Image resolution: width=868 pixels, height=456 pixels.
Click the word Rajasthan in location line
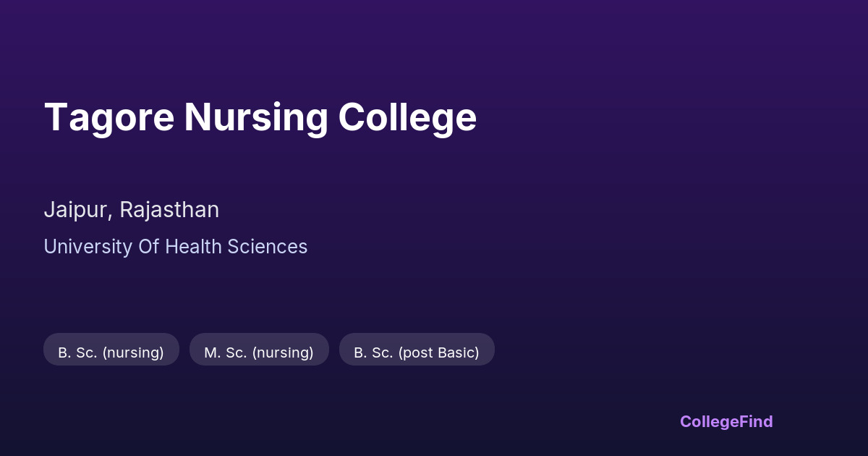tap(169, 210)
